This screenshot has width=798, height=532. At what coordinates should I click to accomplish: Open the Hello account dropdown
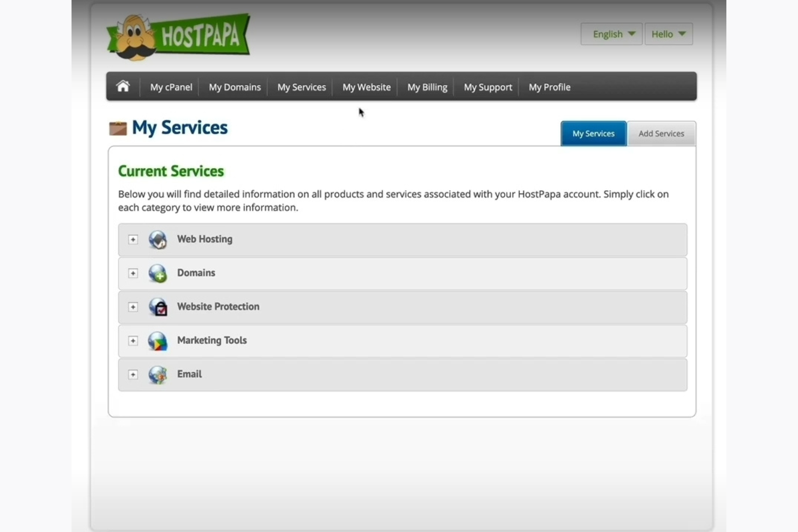pyautogui.click(x=668, y=33)
